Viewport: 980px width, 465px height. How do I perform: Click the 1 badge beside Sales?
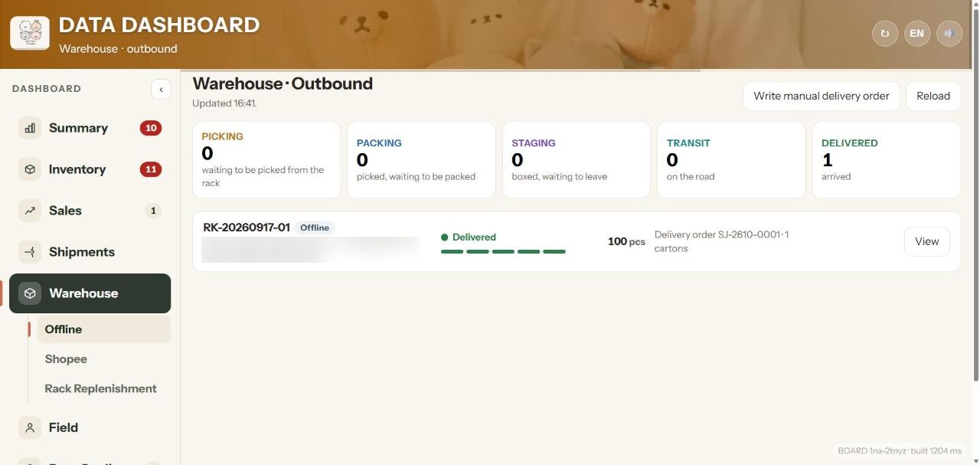click(153, 211)
